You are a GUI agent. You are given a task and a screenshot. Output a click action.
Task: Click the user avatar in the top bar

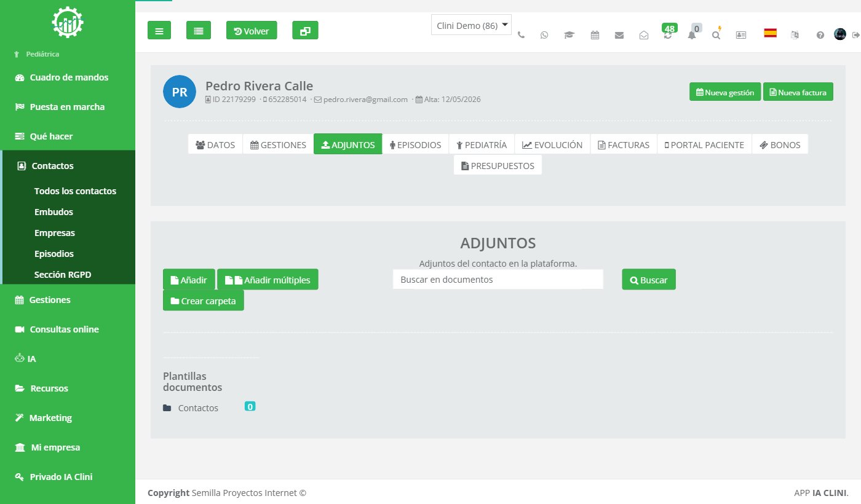pos(840,34)
